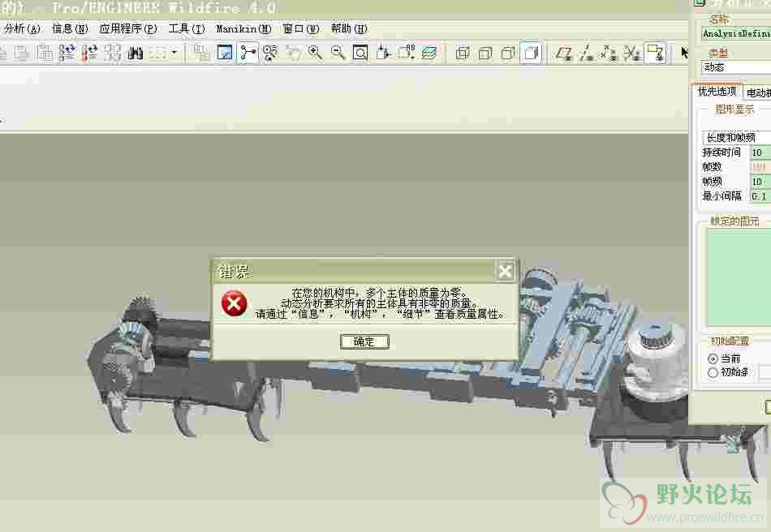The width and height of the screenshot is (771, 532).
Task: Open the 帮助(H) menu
Action: tap(349, 29)
